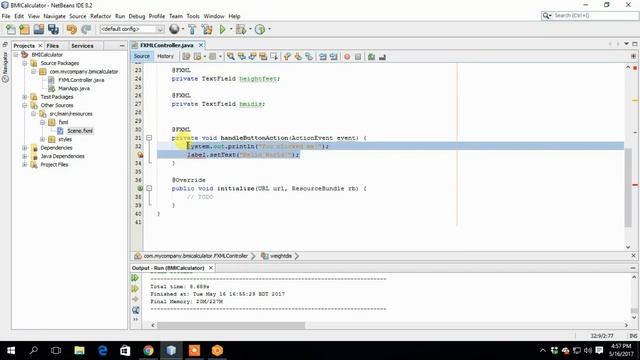
Task: Open the Team menu
Action: (x=176, y=16)
